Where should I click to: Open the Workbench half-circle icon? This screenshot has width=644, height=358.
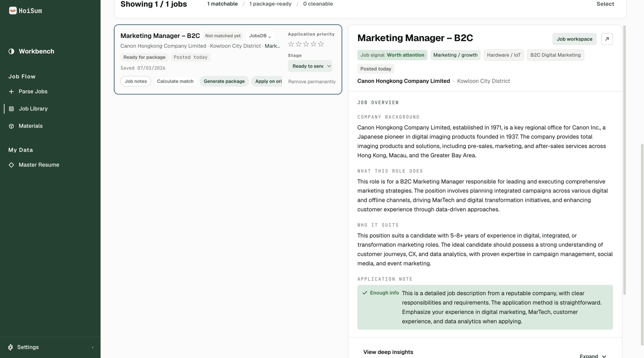click(x=11, y=51)
